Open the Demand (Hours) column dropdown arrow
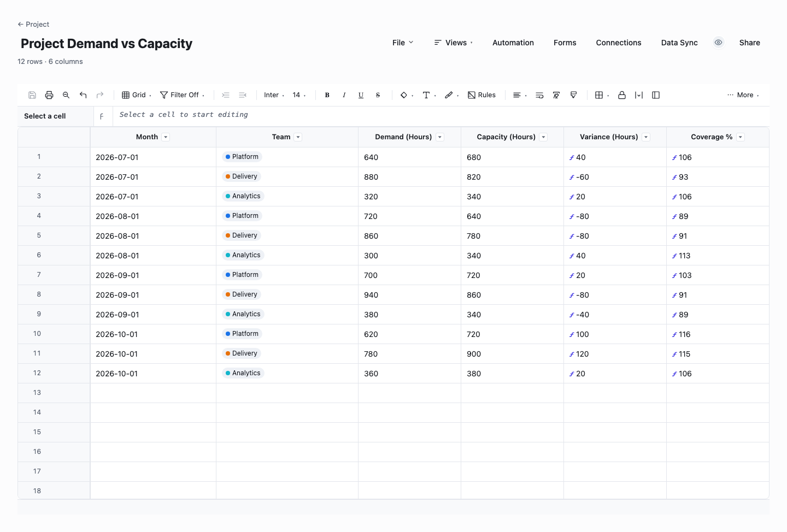The height and width of the screenshot is (532, 787). click(440, 137)
